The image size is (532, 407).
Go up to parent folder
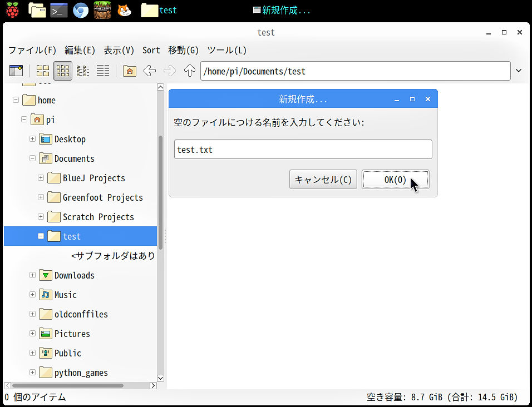pyautogui.click(x=190, y=71)
